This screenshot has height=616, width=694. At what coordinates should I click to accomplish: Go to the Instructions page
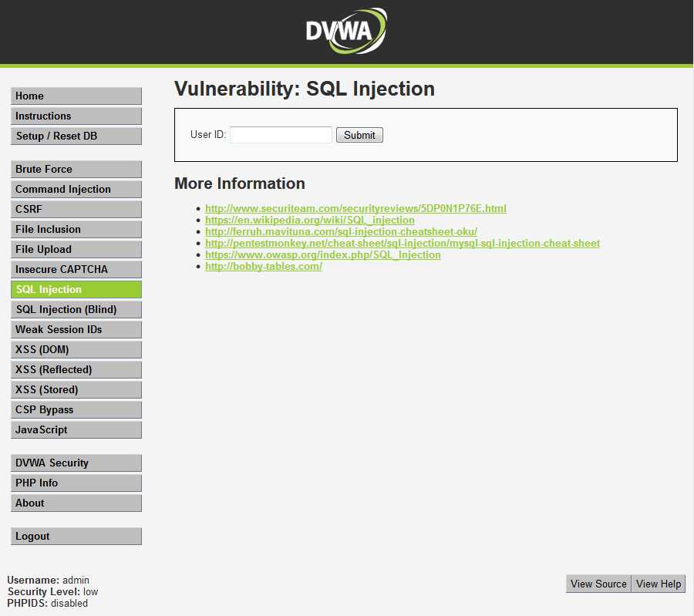coord(76,116)
